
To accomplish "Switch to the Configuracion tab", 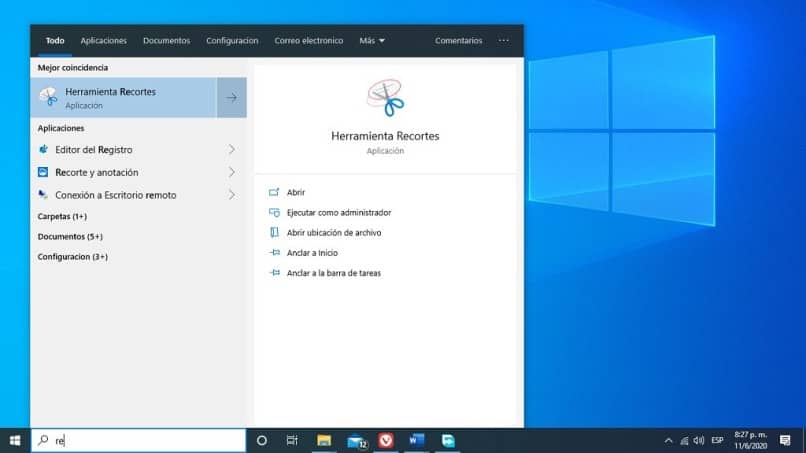I will click(x=232, y=41).
